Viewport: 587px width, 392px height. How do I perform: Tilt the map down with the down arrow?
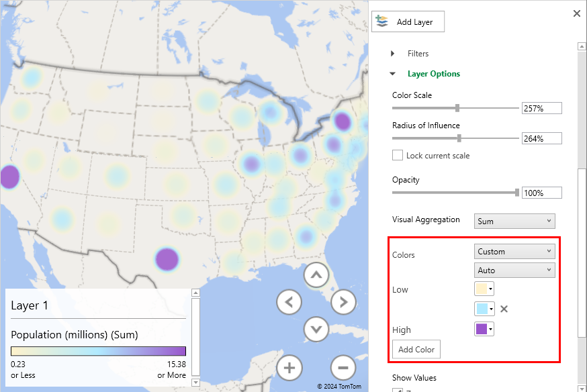pyautogui.click(x=316, y=330)
